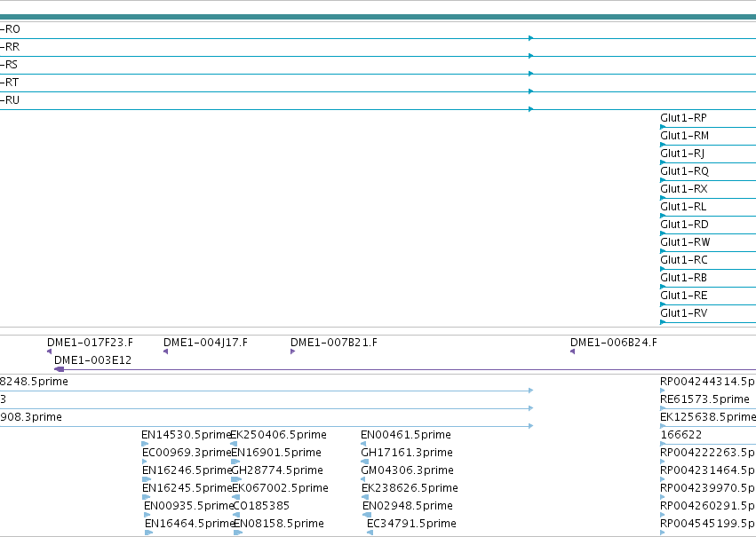Select DME1-004J17.F feature label
756x537 pixels.
coord(205,343)
